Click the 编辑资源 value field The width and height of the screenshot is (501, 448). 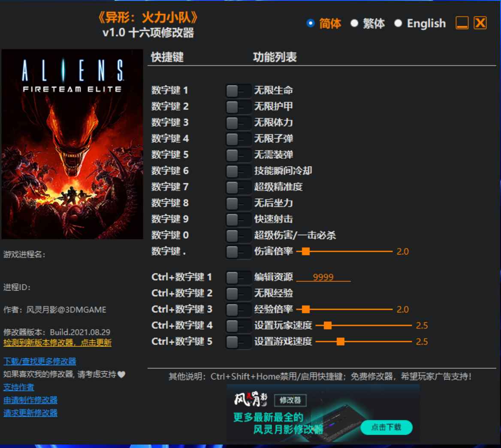[323, 277]
